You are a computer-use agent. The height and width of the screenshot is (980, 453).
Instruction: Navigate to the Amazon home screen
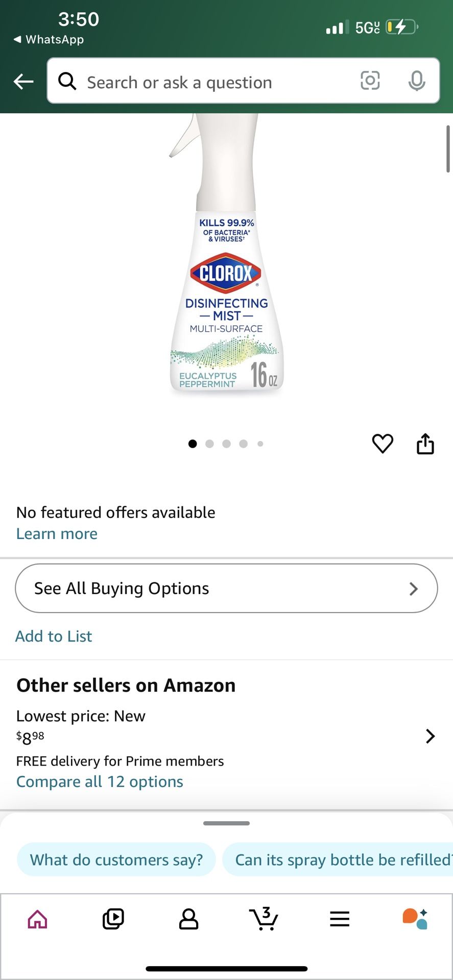pos(37,919)
